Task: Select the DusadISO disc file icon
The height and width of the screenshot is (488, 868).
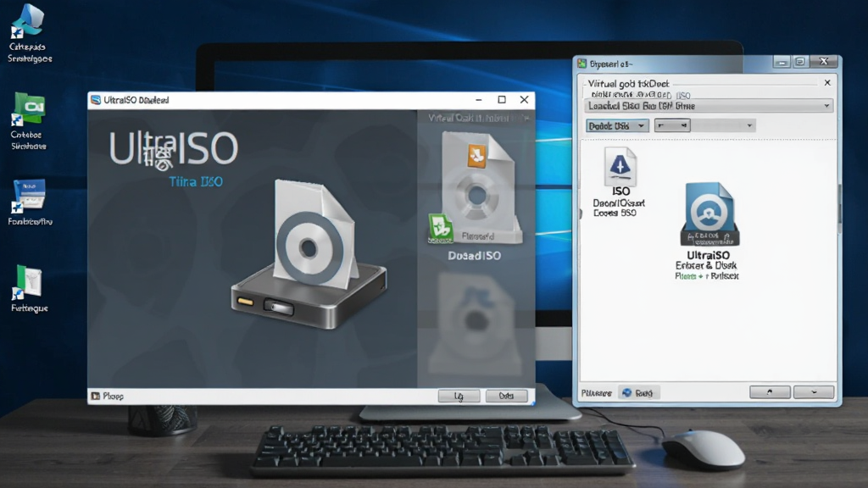Action: click(480, 188)
